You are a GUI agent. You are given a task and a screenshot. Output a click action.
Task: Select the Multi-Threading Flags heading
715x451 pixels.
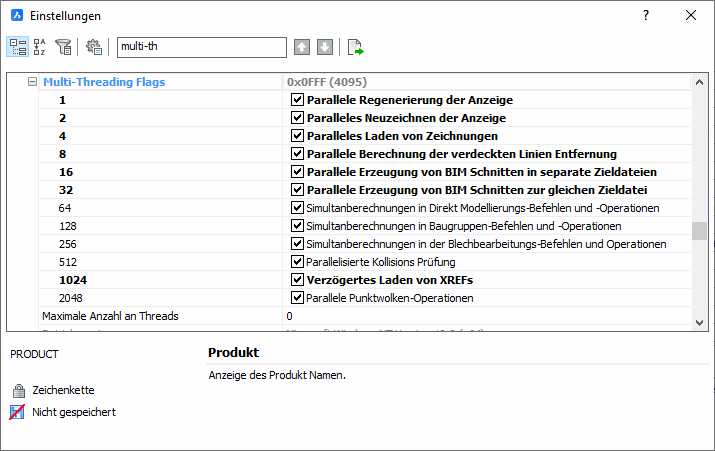[x=104, y=82]
